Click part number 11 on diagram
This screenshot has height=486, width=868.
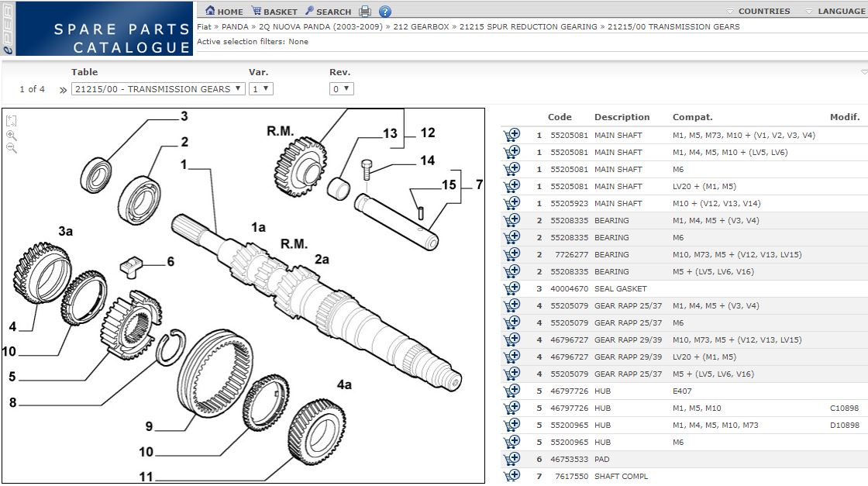tap(146, 476)
